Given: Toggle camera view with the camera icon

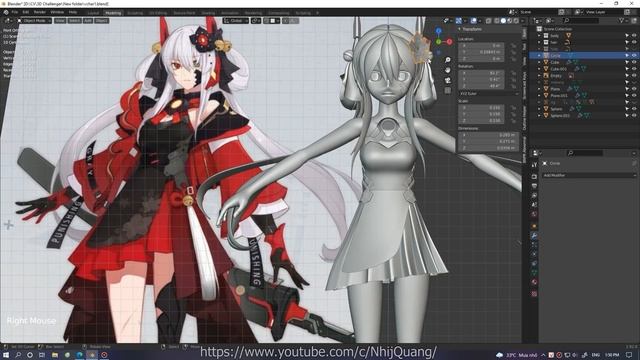Looking at the screenshot, I should (x=448, y=80).
